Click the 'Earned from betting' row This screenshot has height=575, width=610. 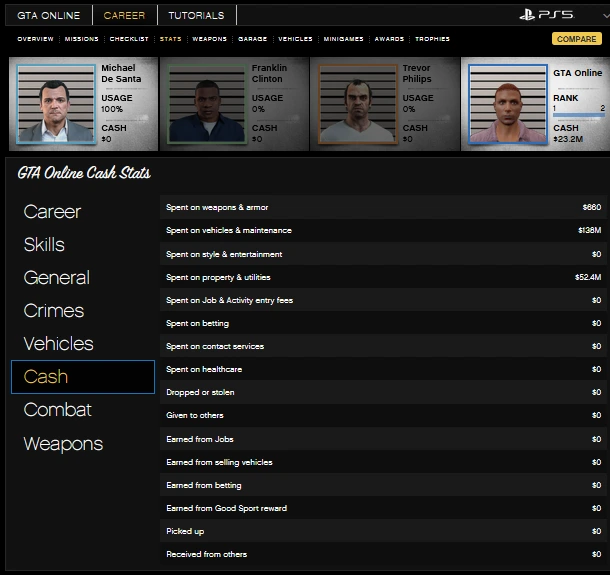[383, 485]
